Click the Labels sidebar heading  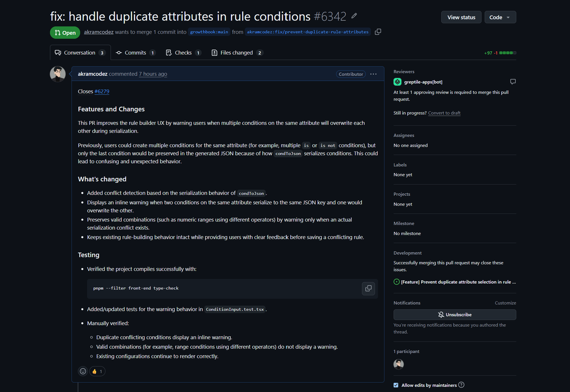tap(400, 165)
